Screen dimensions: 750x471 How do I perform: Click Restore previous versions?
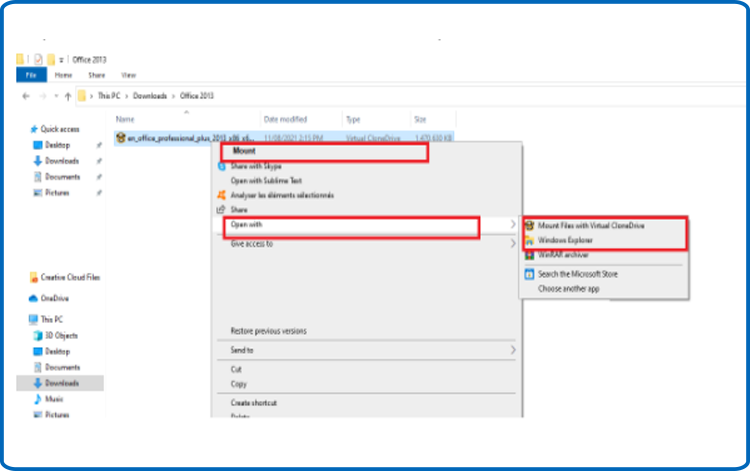(269, 331)
